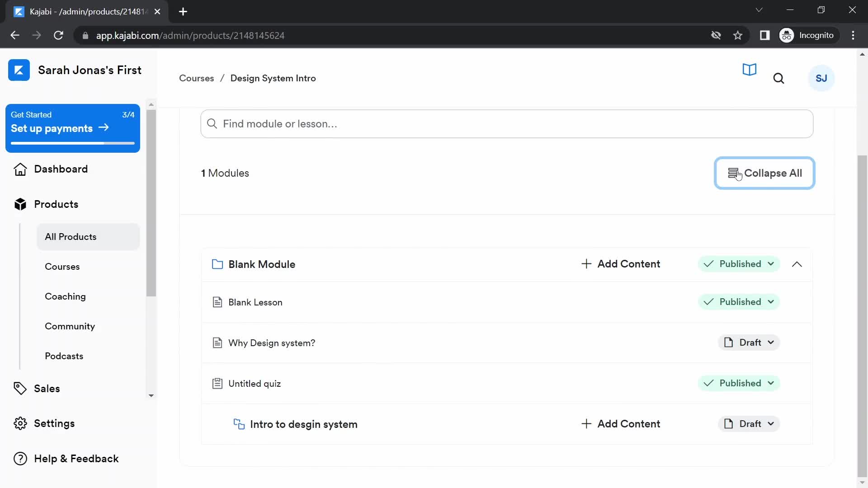Open Why Design system? lesson
This screenshot has width=868, height=488.
272,343
